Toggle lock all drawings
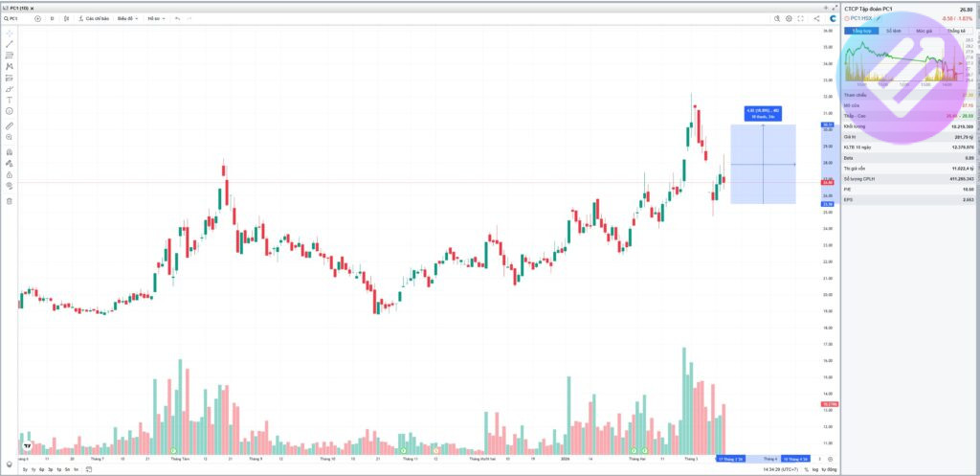 click(x=10, y=174)
